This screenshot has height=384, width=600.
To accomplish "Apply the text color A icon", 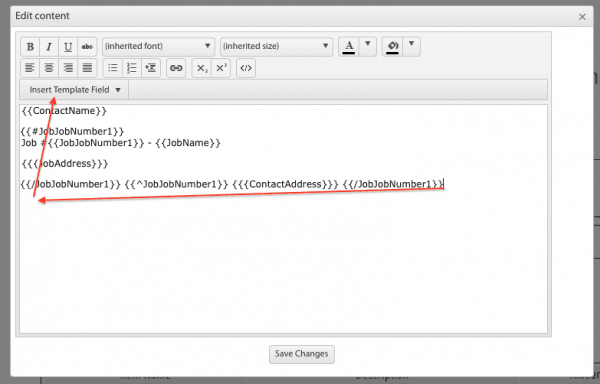I will [349, 47].
